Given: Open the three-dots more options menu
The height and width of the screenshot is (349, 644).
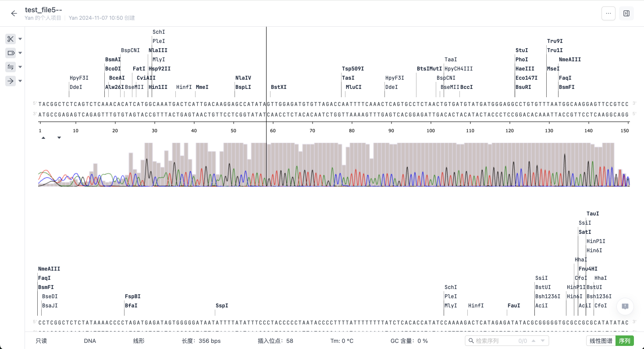Looking at the screenshot, I should pyautogui.click(x=608, y=14).
